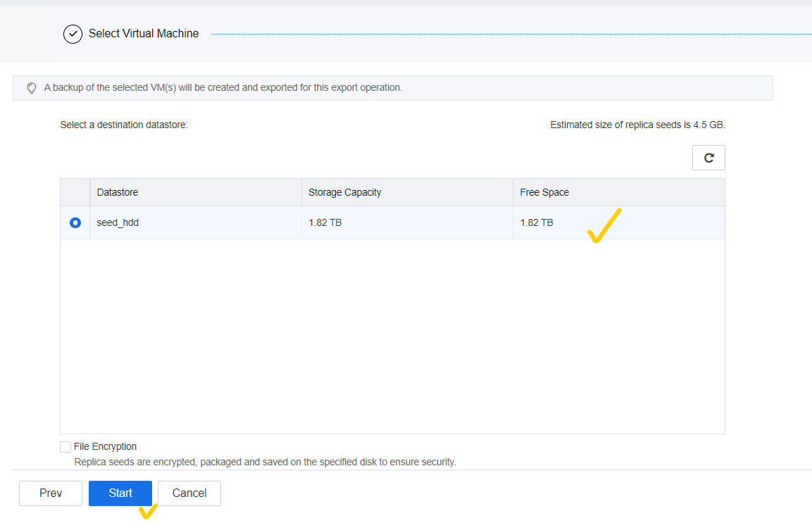
Task: Click the Free Space column header
Action: (619, 192)
